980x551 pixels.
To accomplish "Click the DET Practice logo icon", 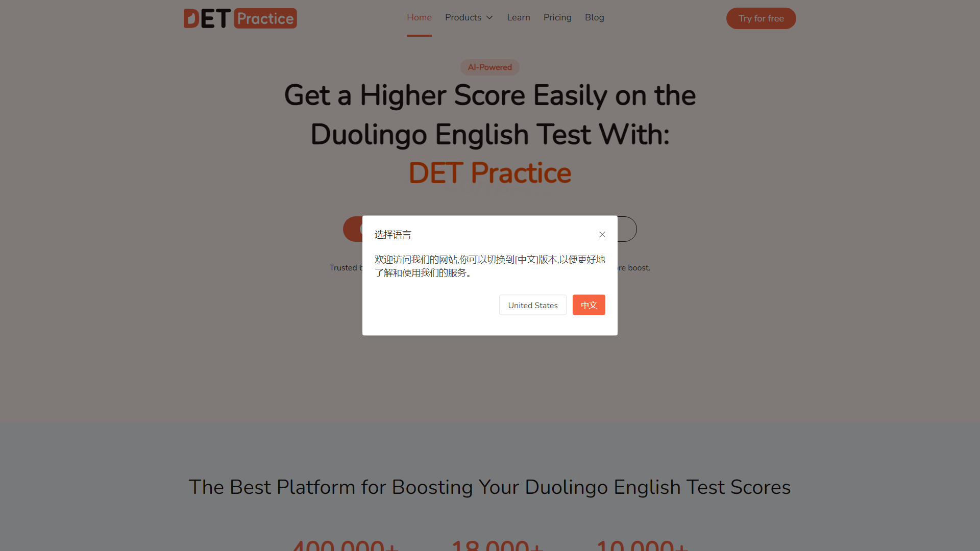I will pos(239,17).
